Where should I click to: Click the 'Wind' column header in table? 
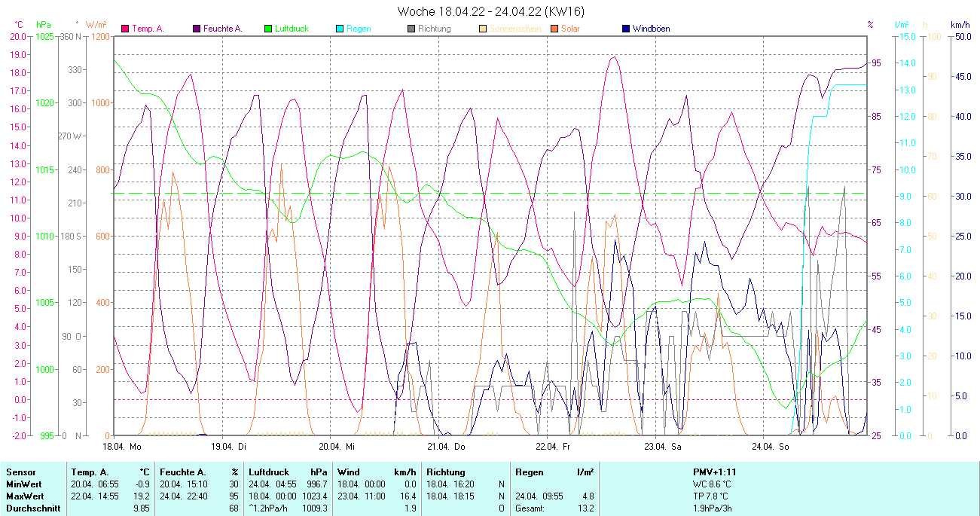[x=348, y=472]
